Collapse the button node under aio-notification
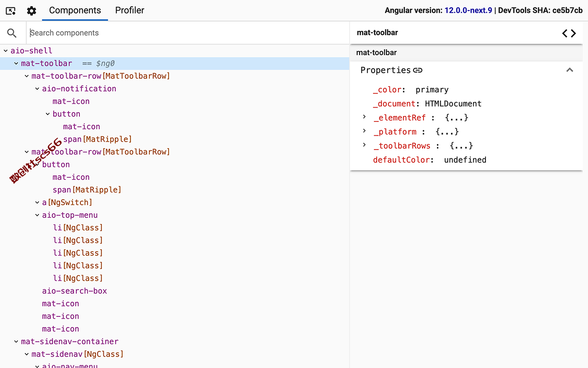This screenshot has width=588, height=368. coord(48,114)
